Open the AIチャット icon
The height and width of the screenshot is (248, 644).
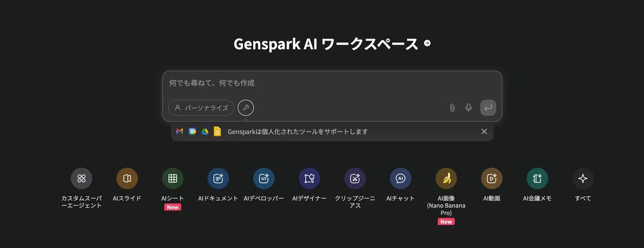401,178
